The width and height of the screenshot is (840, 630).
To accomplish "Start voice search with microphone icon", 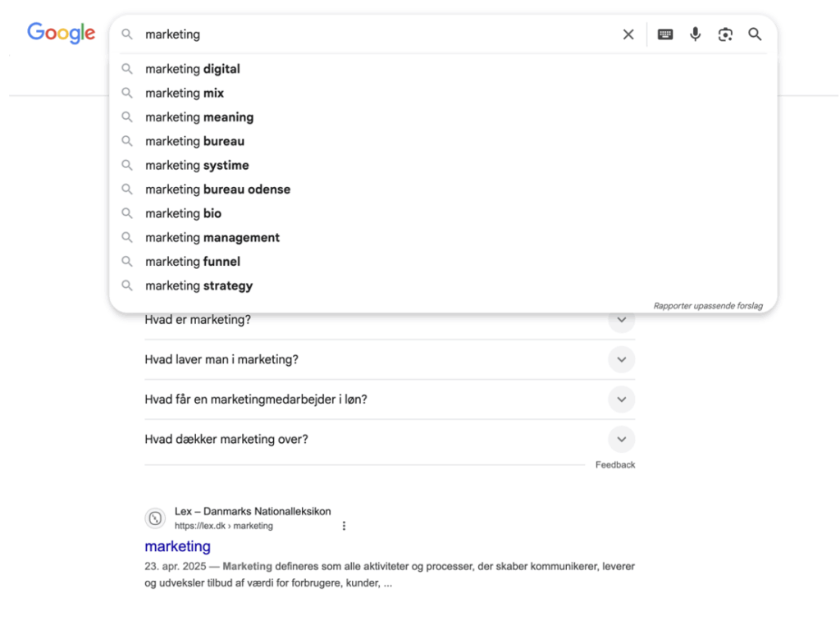I will tap(696, 34).
